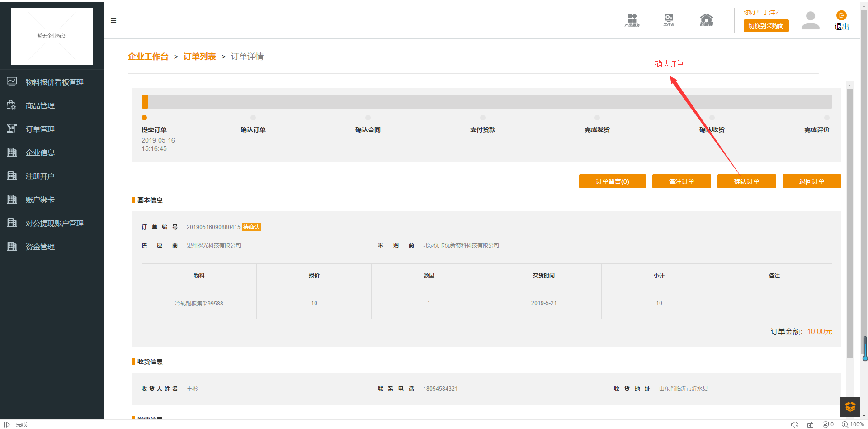Click order number 2019051609088041​5
The width and height of the screenshot is (868, 429).
213,227
